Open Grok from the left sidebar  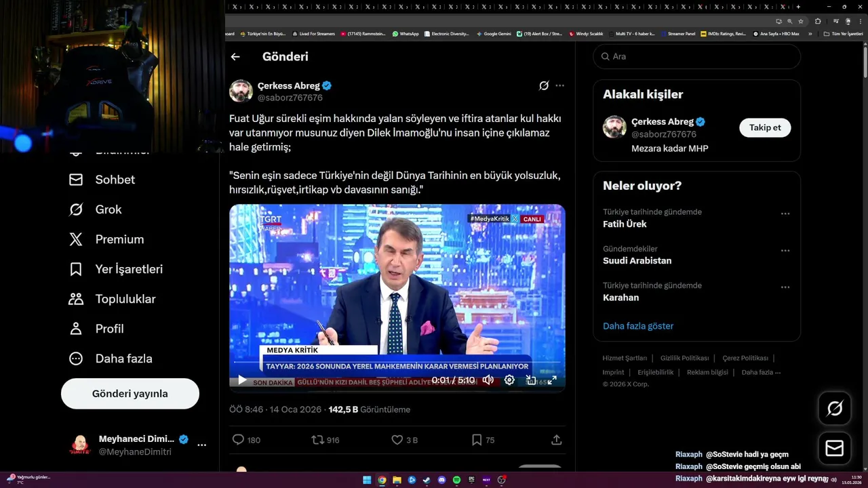(95, 209)
